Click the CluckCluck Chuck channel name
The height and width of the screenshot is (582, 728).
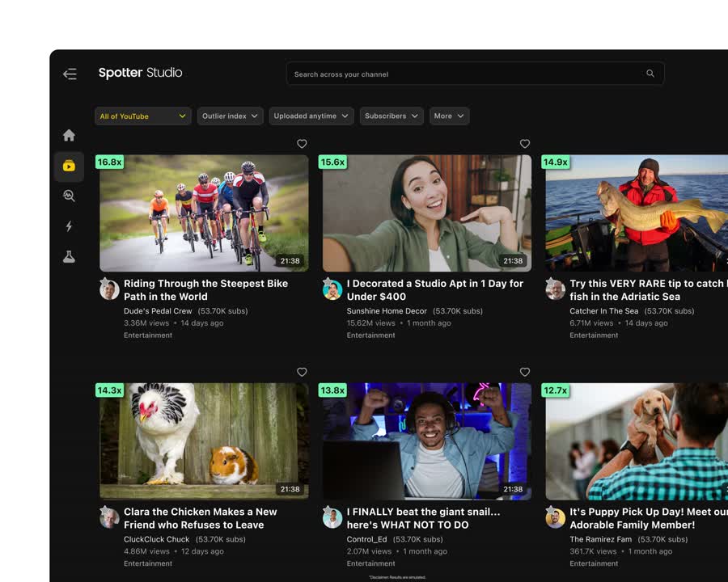(x=156, y=539)
